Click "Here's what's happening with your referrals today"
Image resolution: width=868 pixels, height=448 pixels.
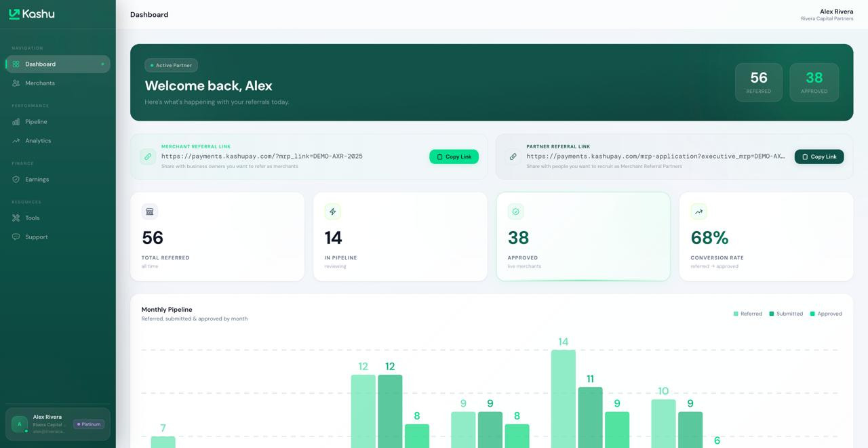[217, 102]
